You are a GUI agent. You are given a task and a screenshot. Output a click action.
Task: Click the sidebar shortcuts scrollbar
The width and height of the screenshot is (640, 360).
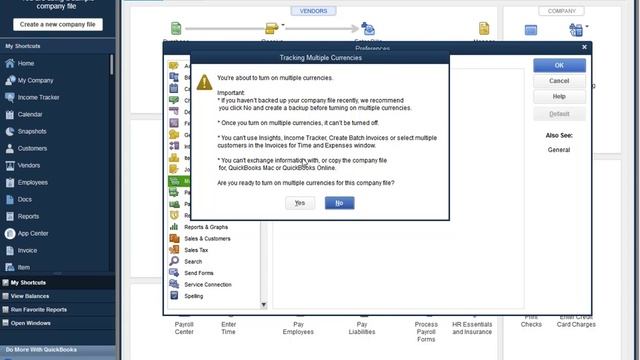coord(111,65)
